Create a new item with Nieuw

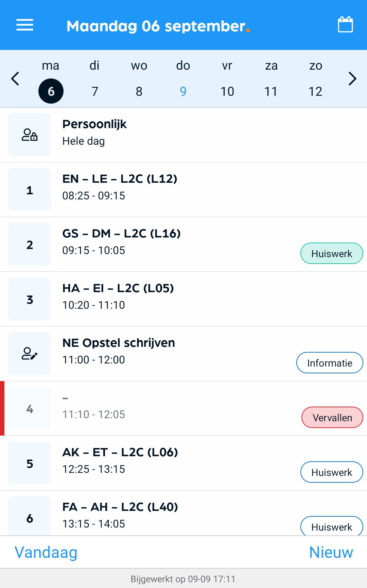coord(331,552)
